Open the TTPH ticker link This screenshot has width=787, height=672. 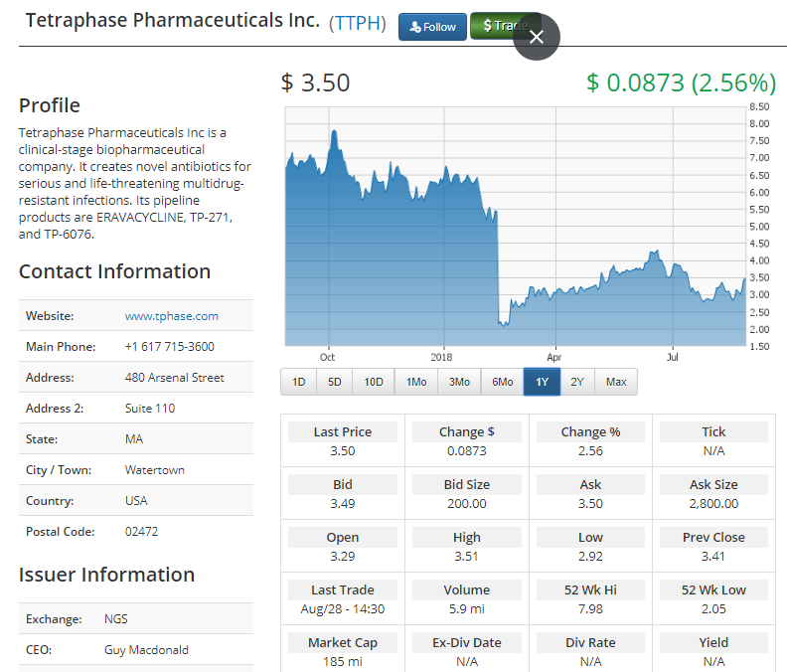click(x=358, y=23)
